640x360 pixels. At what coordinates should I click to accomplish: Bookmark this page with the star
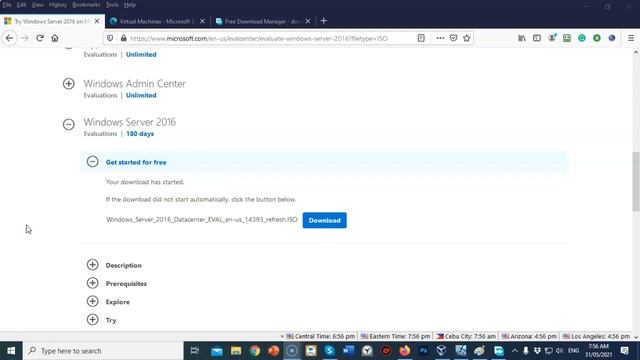point(467,38)
